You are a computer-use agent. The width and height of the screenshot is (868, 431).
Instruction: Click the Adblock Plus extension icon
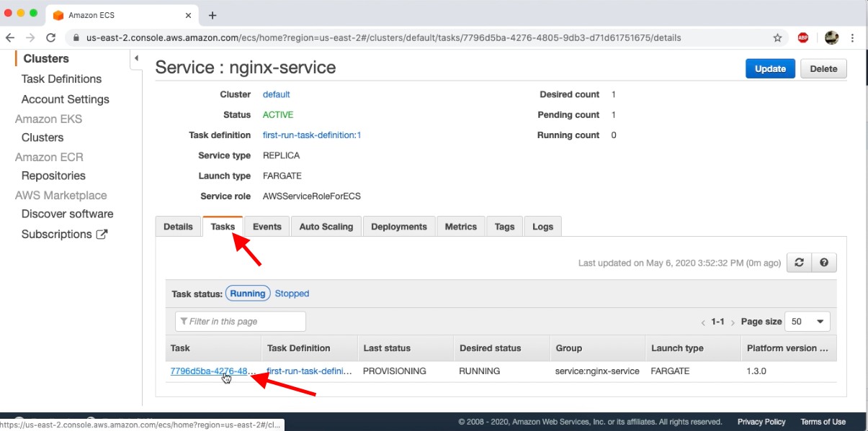click(x=802, y=37)
